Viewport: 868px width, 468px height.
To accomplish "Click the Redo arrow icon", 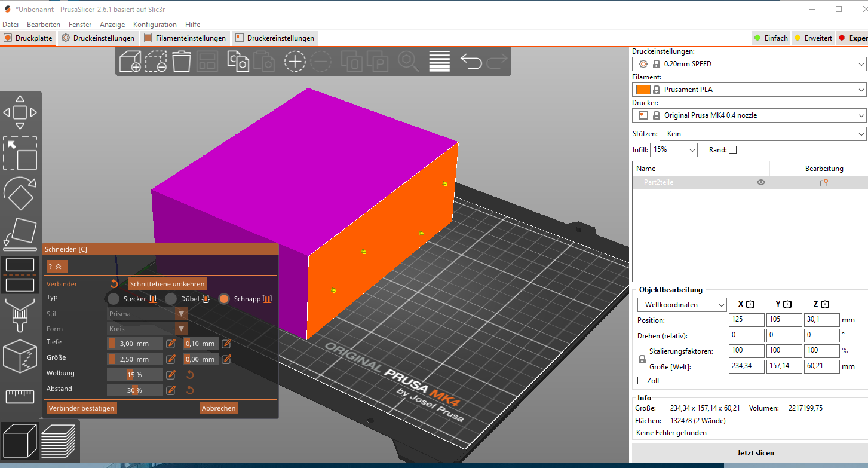I will coord(497,61).
